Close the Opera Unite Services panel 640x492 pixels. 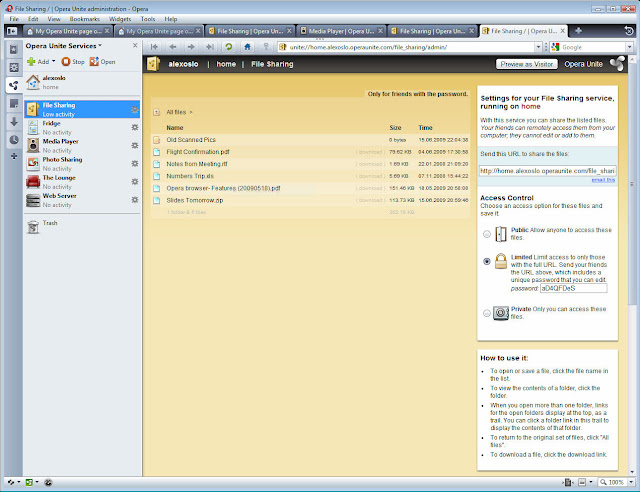click(135, 45)
